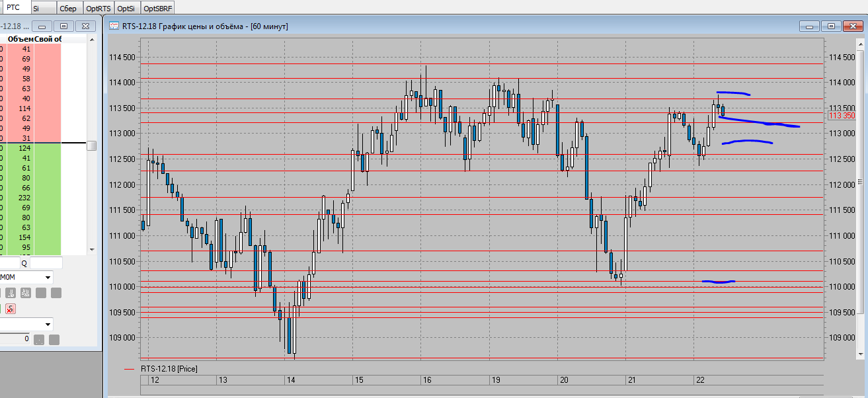Viewport: 868px width, 398px height.
Task: Close the order book window
Action: (x=85, y=26)
